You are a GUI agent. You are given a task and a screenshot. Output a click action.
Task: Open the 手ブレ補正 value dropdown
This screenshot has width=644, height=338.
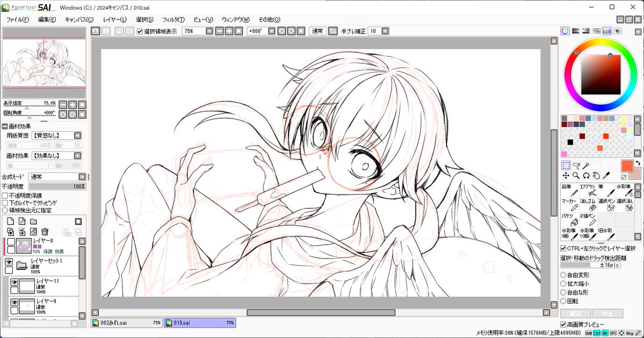[385, 31]
